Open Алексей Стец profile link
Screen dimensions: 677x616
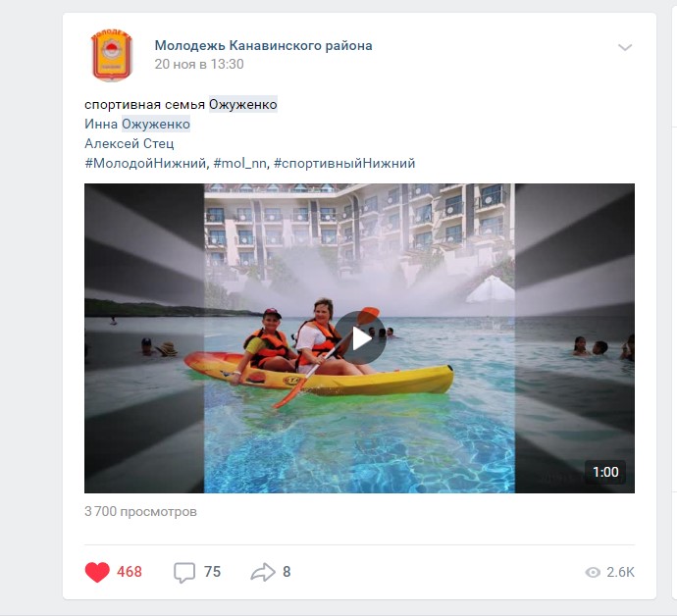(130, 143)
